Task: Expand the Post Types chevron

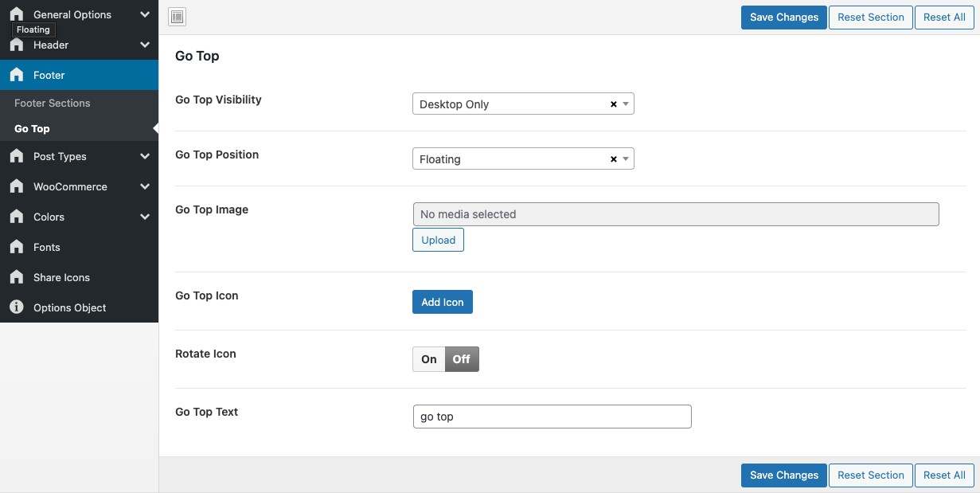Action: coord(145,156)
